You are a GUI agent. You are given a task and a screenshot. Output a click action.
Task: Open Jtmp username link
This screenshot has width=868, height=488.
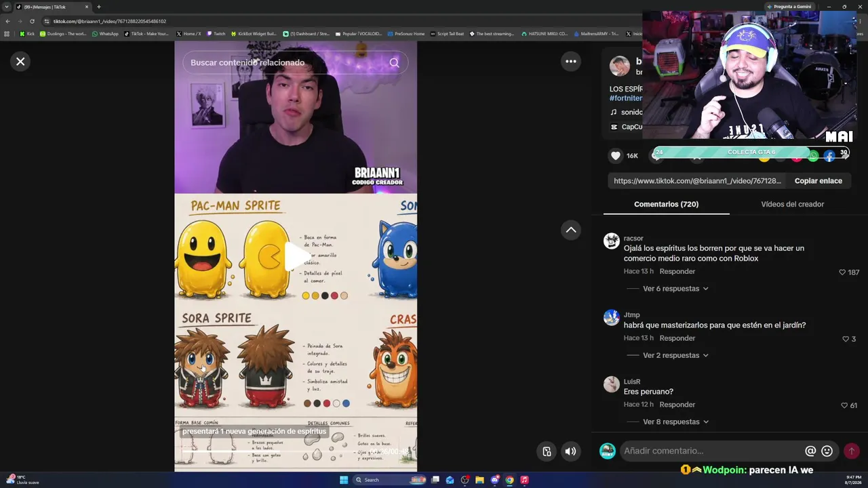coord(631,315)
